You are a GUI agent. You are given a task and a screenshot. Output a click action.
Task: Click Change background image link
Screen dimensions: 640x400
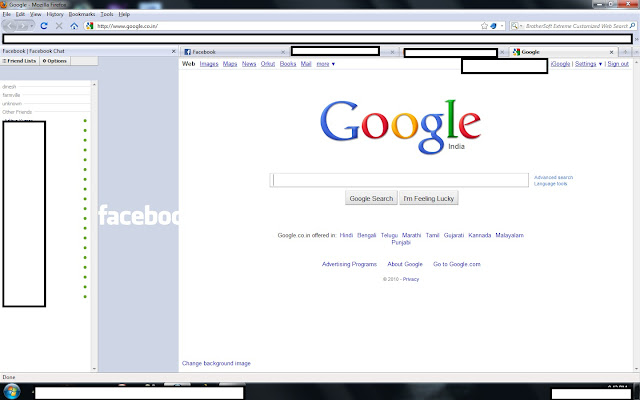coord(216,363)
